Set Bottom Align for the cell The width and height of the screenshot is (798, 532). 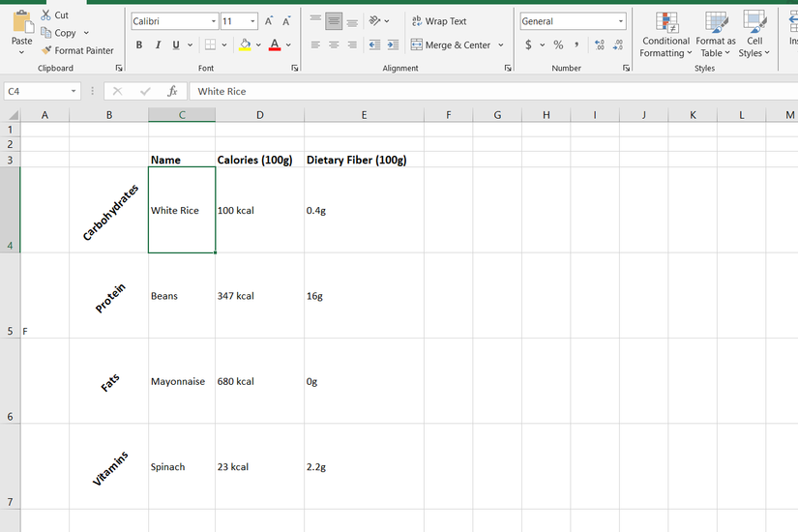352,21
